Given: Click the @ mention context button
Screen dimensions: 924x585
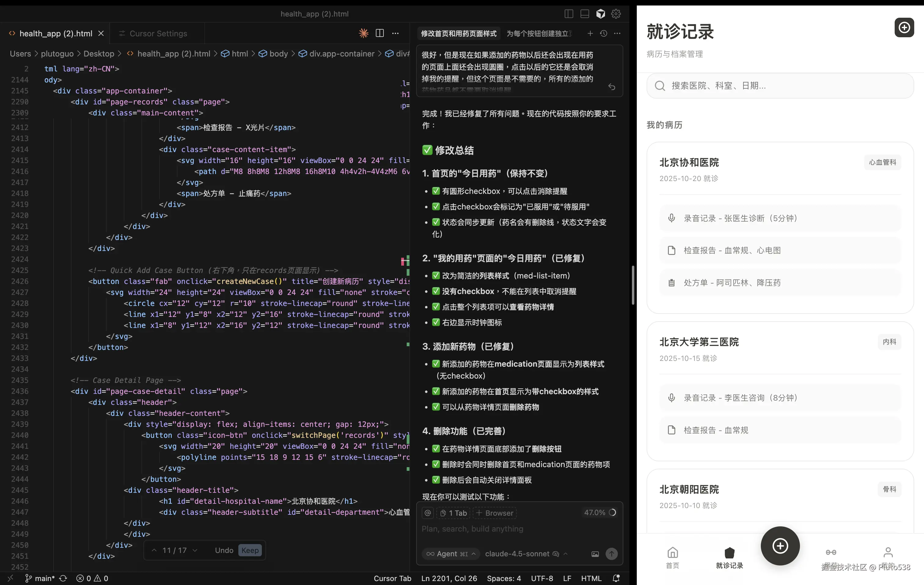Looking at the screenshot, I should click(428, 513).
